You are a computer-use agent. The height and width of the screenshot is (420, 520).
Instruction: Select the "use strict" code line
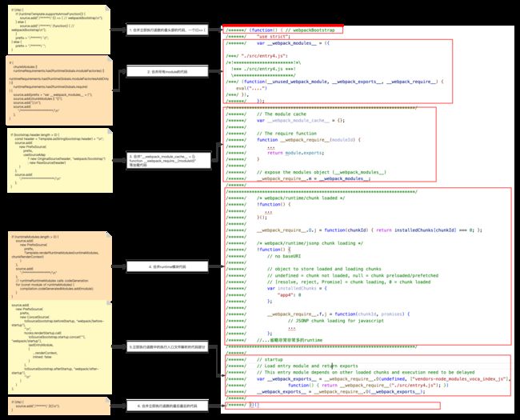pos(274,37)
